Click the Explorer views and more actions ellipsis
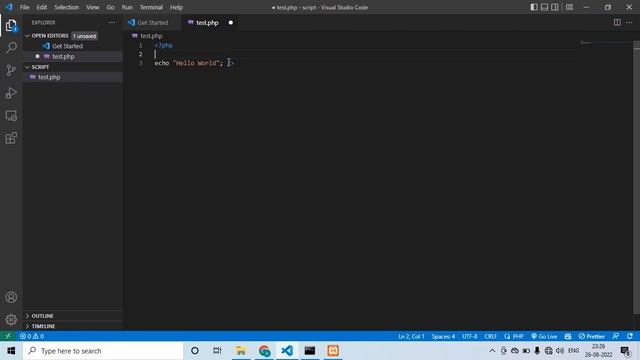Viewport: 640px width, 360px height. click(x=112, y=22)
